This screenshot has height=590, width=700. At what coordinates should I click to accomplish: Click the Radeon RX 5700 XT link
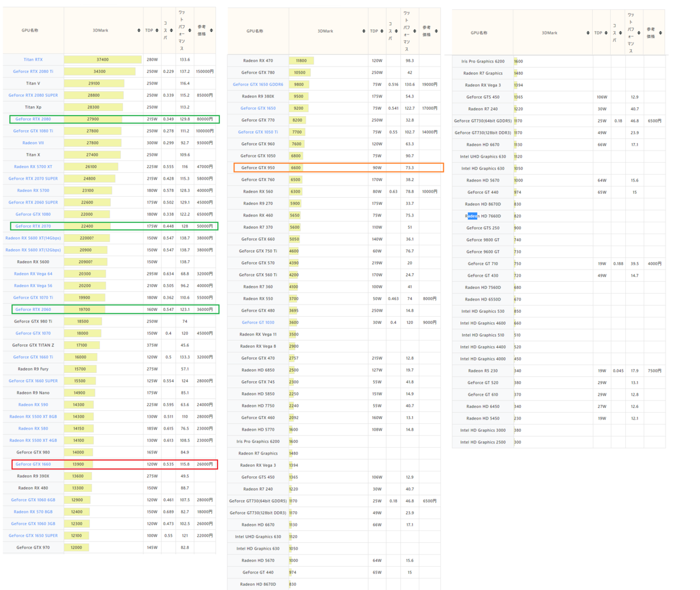33,167
